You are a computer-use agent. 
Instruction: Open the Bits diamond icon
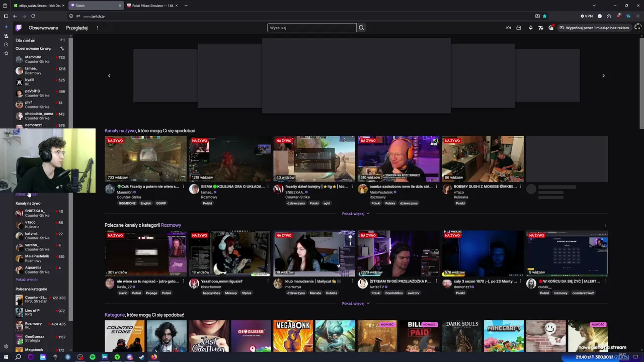point(530,28)
